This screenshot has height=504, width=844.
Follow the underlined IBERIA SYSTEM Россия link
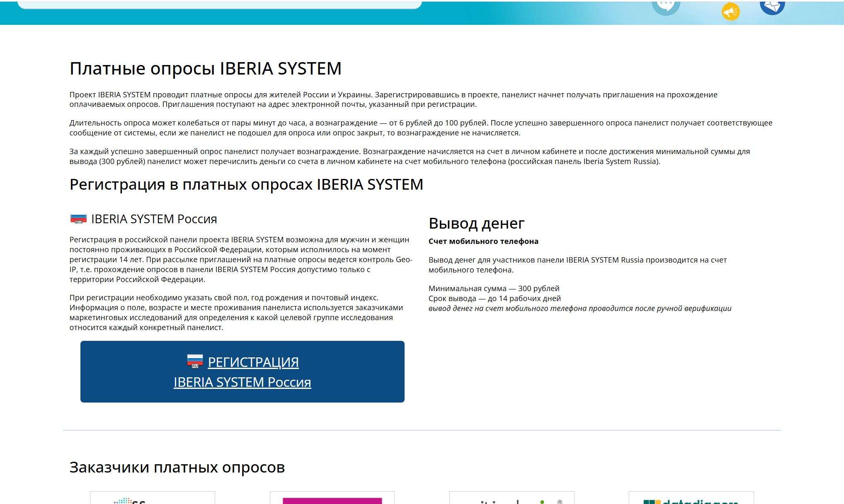pyautogui.click(x=242, y=382)
